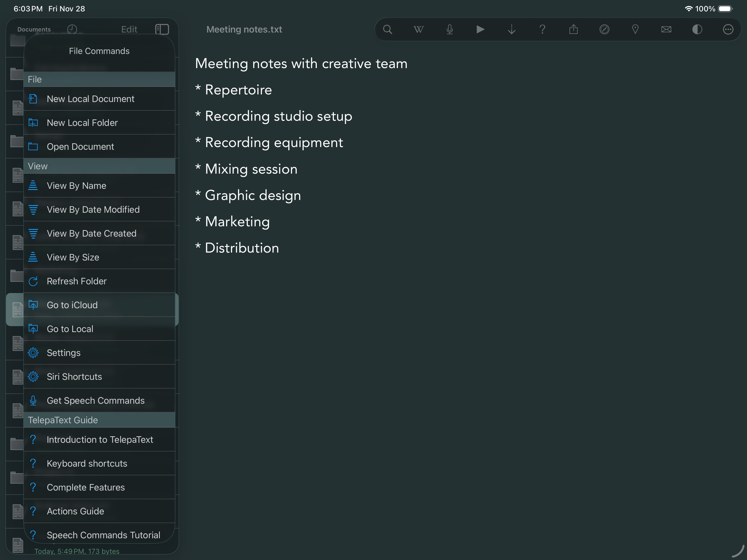Tap the 6:03 PM status bar clock
This screenshot has height=560, width=747.
tap(28, 9)
